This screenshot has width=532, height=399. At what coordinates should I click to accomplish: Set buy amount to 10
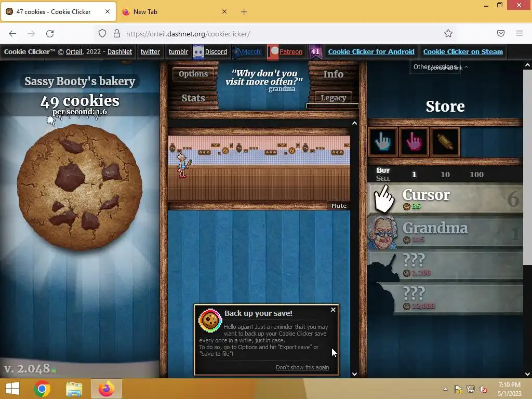[x=445, y=175]
